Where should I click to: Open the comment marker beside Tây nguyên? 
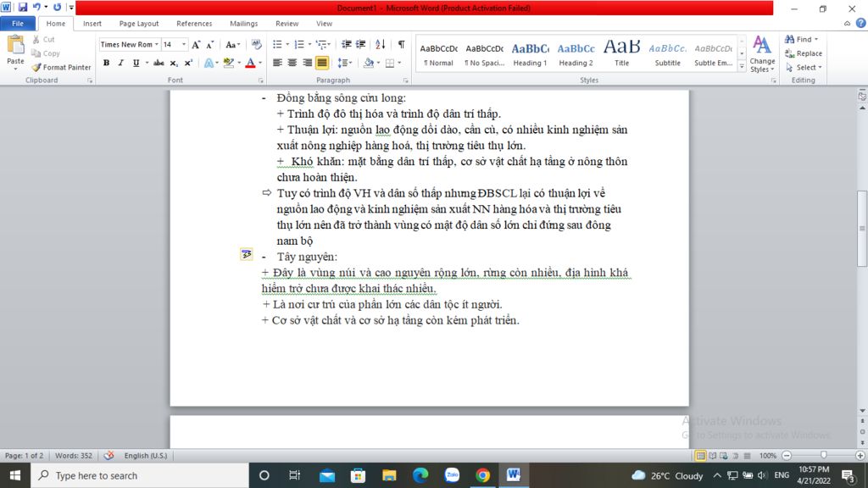click(247, 254)
